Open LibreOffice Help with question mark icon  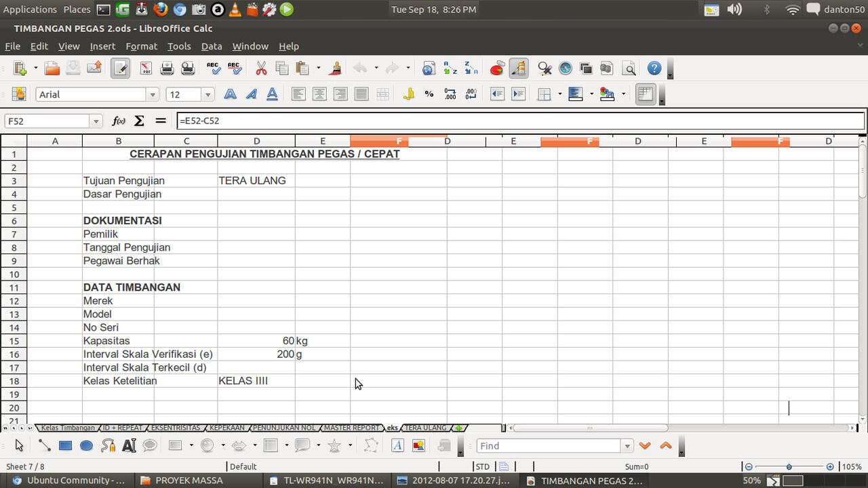pos(654,68)
